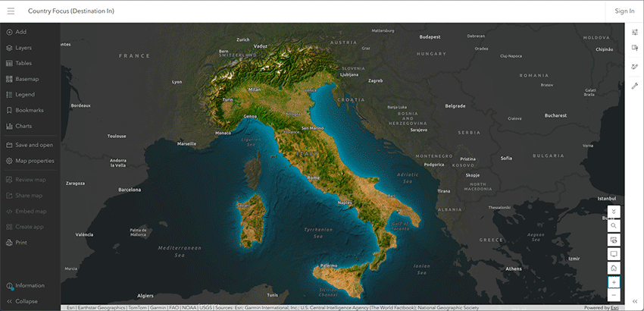Open the Map tools wrench icon
Image resolution: width=644 pixels, height=311 pixels.
(635, 86)
